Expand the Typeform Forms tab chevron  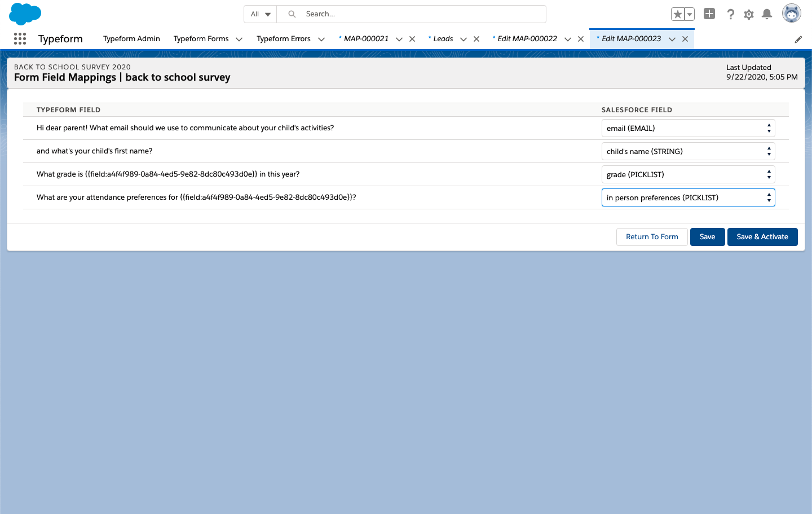tap(239, 39)
